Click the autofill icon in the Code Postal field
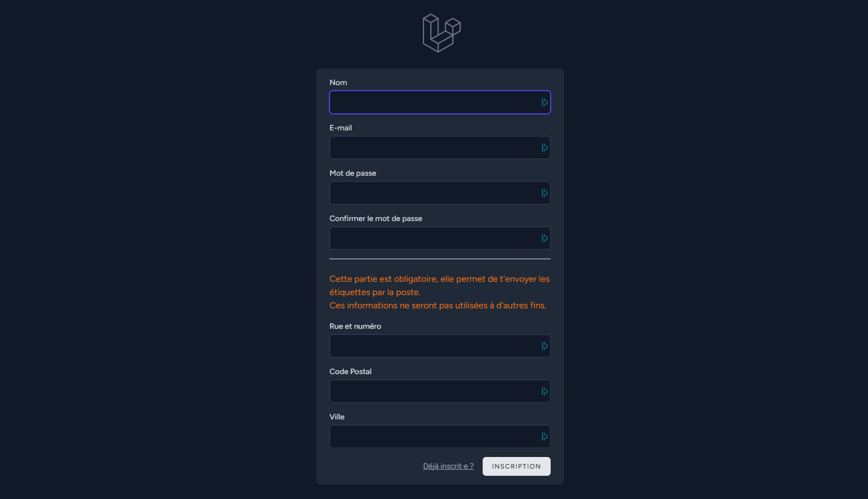868x499 pixels. [x=545, y=391]
